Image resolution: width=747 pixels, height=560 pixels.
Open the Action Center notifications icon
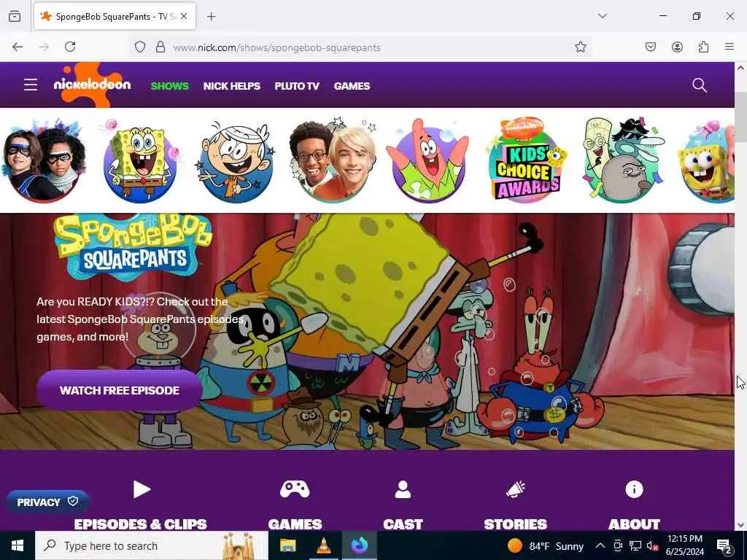click(724, 546)
